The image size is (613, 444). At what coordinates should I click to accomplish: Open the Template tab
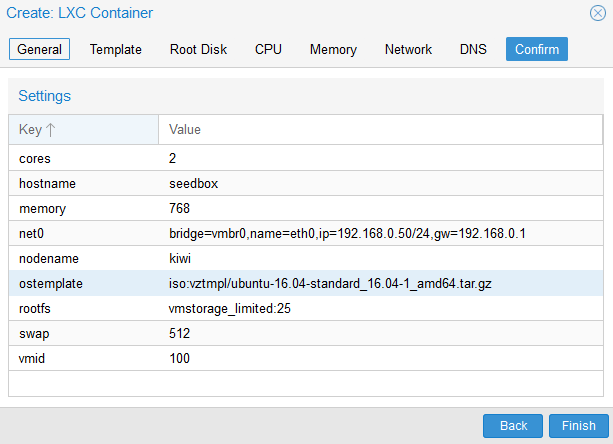click(x=116, y=49)
